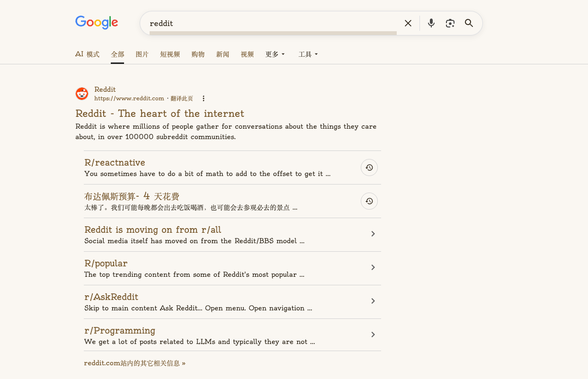Open Reddit is moving on from r/all
This screenshot has width=588, height=379.
coord(153,230)
